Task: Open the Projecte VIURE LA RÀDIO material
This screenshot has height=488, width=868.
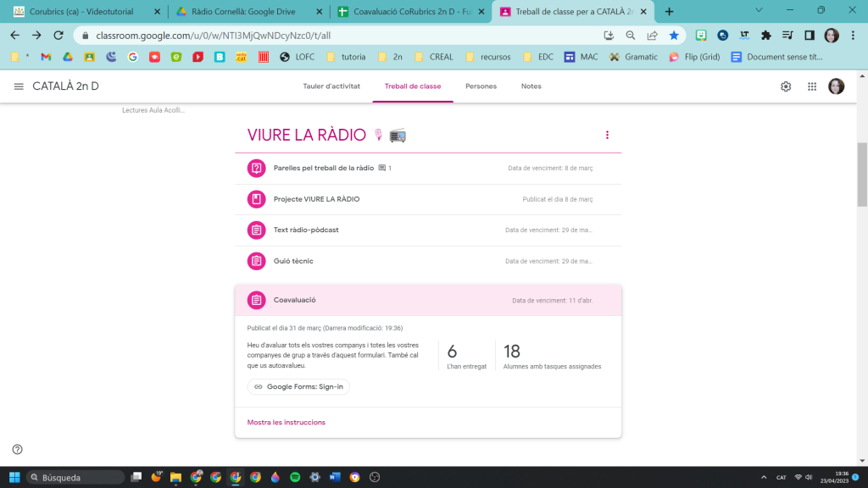Action: click(316, 199)
